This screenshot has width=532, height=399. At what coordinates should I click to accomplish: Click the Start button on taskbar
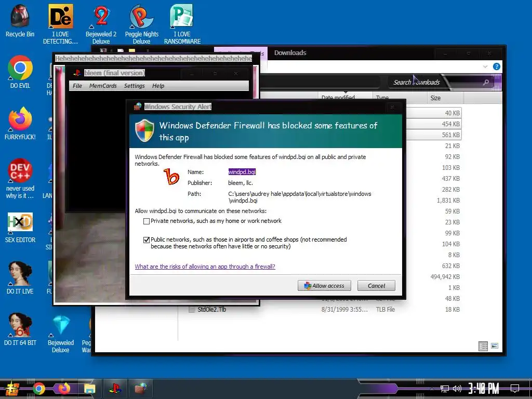coord(12,389)
